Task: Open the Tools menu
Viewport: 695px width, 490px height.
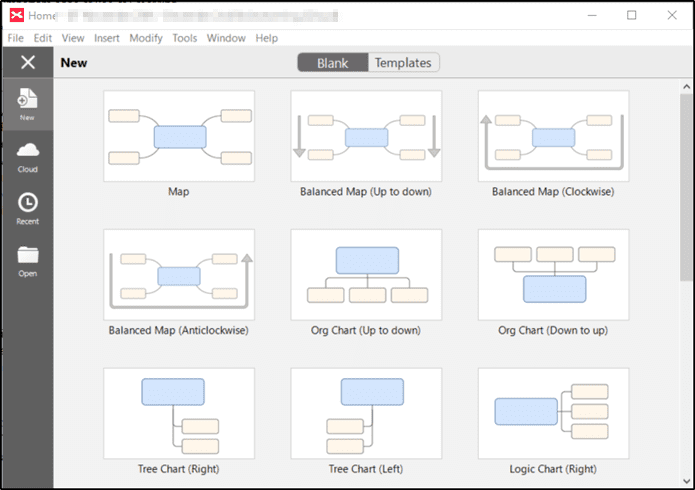Action: pos(184,38)
